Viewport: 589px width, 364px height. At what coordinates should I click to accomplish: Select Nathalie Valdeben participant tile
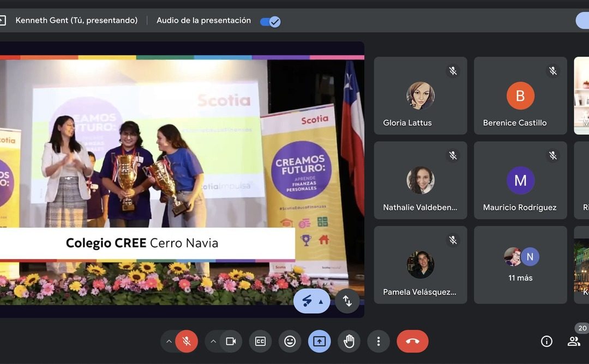click(420, 180)
